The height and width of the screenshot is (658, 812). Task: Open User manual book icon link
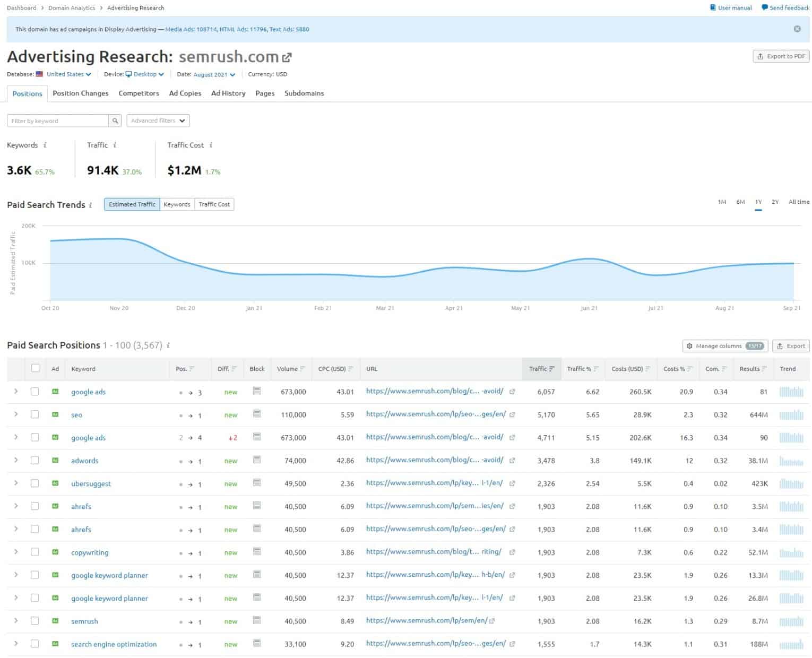(x=713, y=7)
